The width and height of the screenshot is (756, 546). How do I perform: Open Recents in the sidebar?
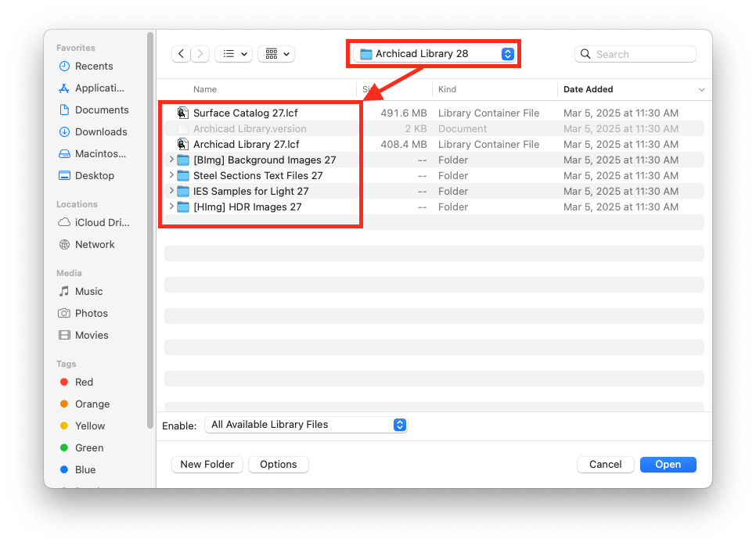click(x=94, y=66)
